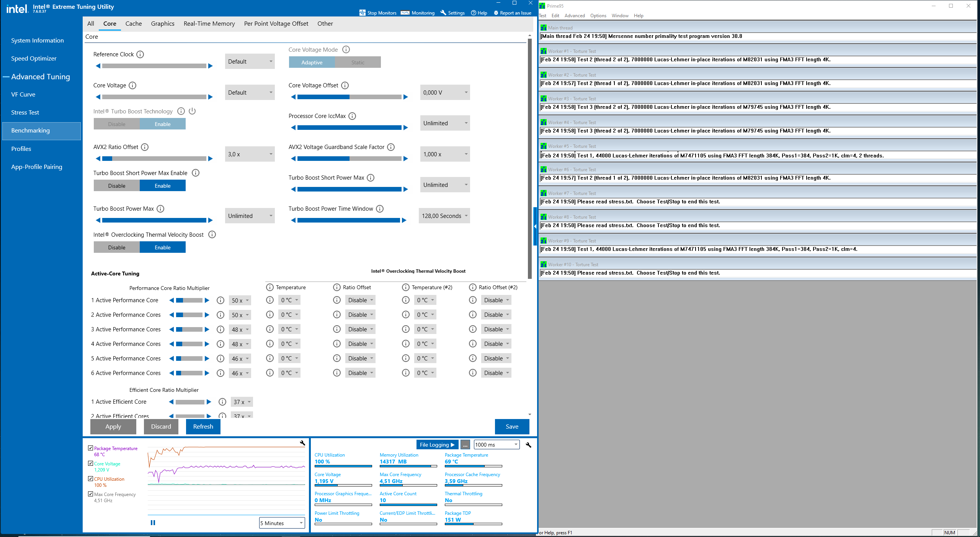Click the Apply button
Image resolution: width=980 pixels, height=537 pixels.
click(x=113, y=427)
